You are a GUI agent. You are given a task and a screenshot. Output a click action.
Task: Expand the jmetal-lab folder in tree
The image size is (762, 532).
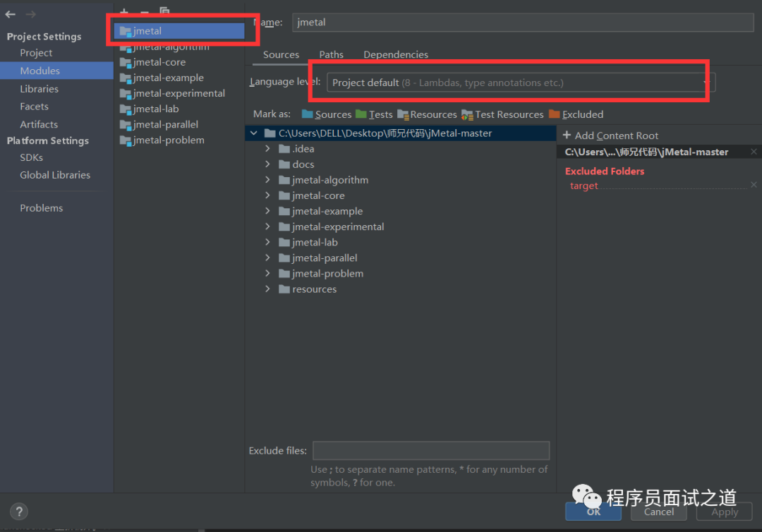point(268,242)
